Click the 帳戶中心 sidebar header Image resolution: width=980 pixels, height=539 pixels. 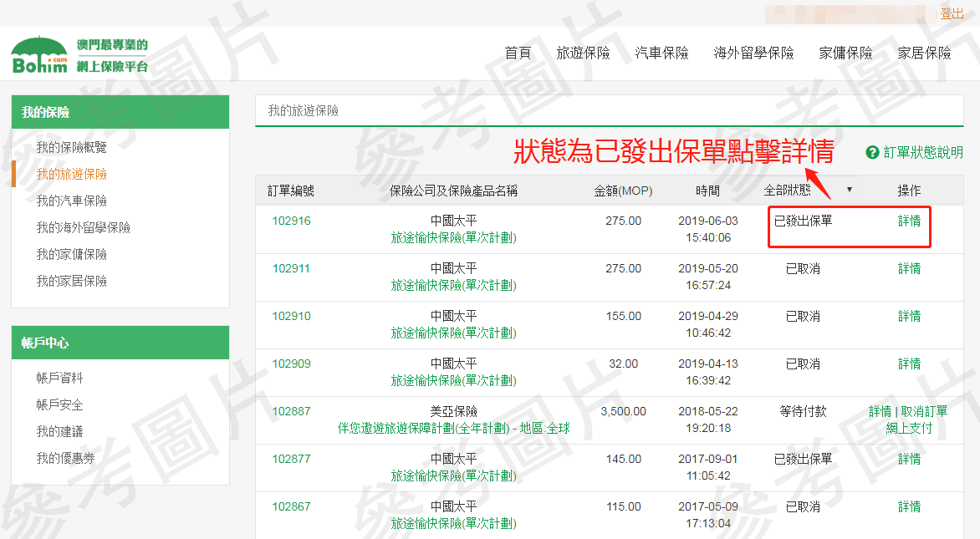pyautogui.click(x=120, y=343)
